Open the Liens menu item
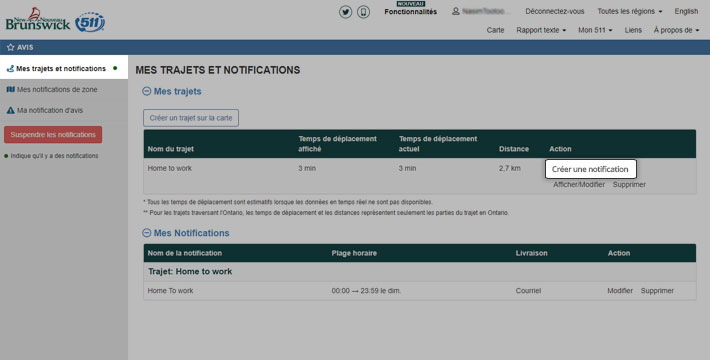The height and width of the screenshot is (360, 710). point(633,30)
